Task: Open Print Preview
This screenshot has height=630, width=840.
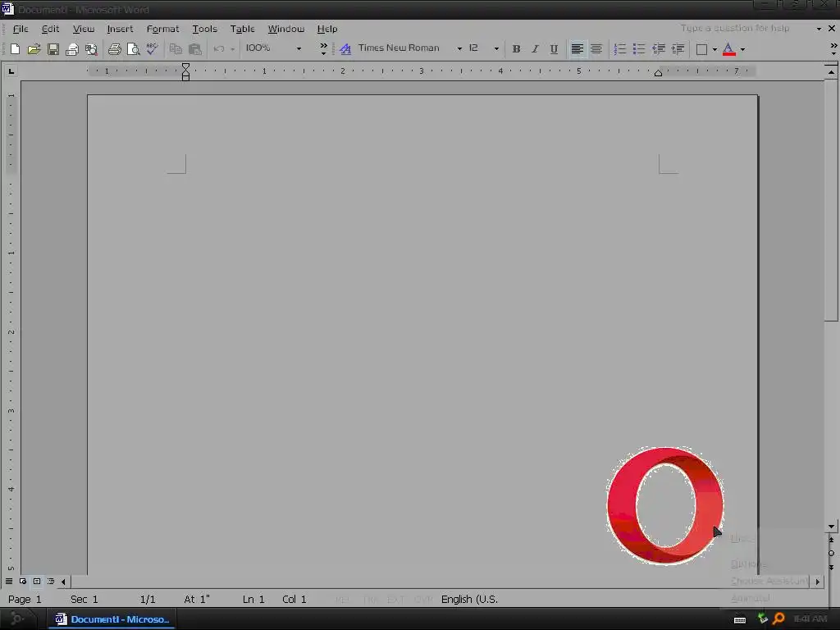Action: (x=134, y=48)
